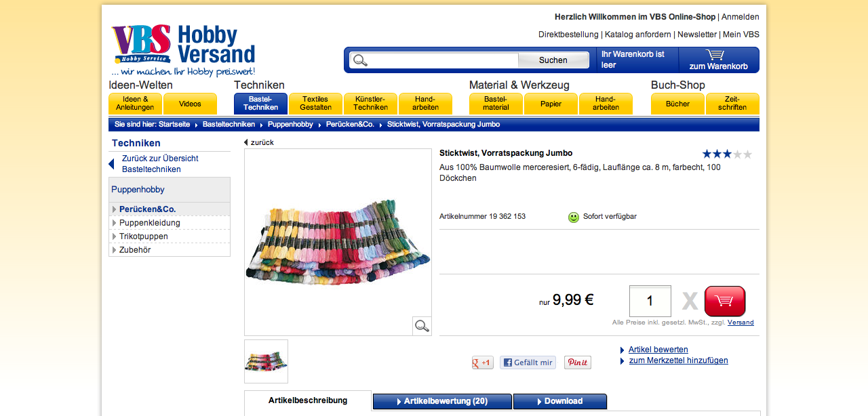Click the VBS Hobby Versand logo
The height and width of the screenshot is (416, 868).
(183, 51)
